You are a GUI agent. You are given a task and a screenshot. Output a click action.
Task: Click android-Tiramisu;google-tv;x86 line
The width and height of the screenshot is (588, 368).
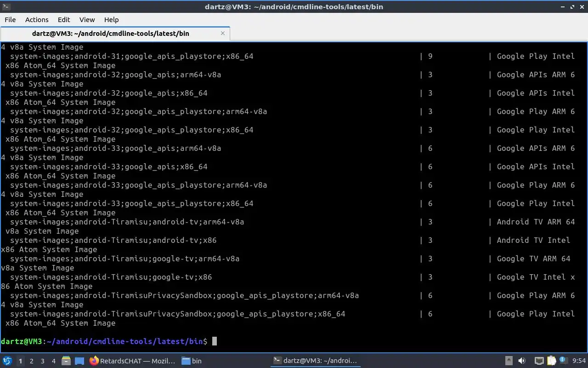111,277
